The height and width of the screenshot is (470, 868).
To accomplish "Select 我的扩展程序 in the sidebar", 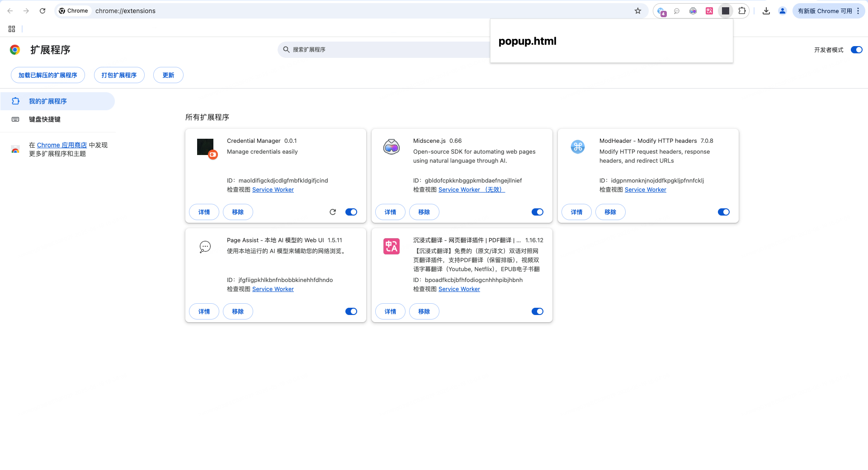I will point(57,101).
